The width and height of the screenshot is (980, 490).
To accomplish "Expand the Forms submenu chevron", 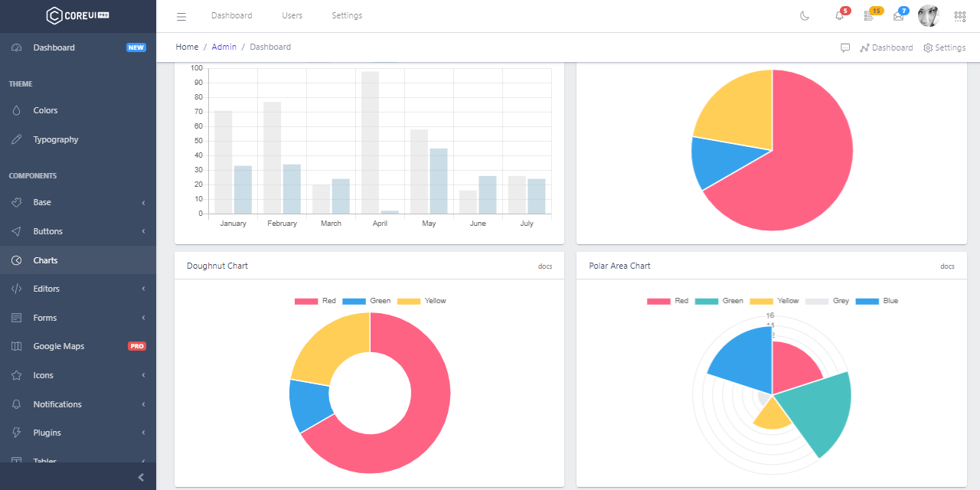I will tap(143, 318).
